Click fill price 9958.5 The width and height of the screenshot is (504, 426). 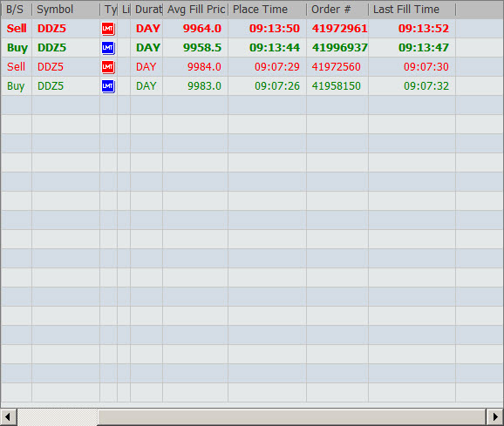(x=202, y=48)
